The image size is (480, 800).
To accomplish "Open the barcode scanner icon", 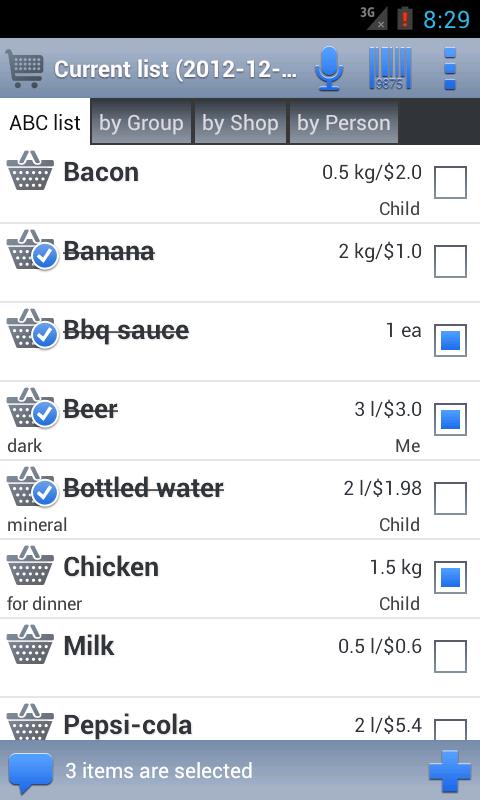I will pos(390,69).
